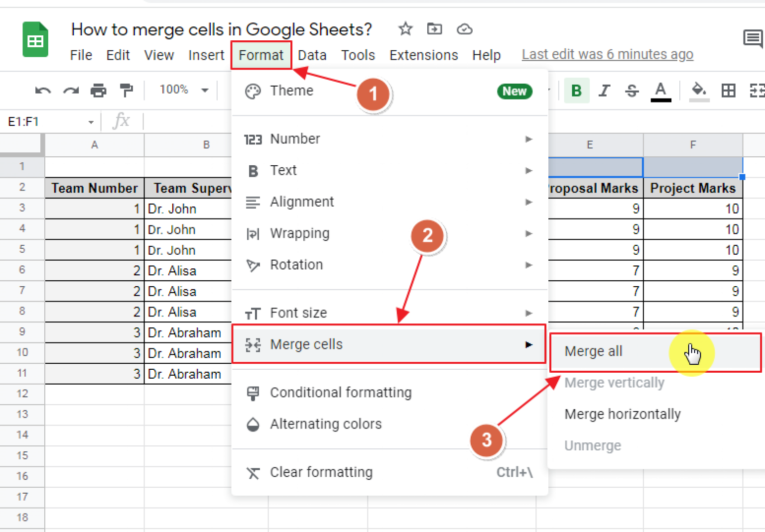
Task: Click the Google Sheets home logo
Action: click(x=35, y=40)
